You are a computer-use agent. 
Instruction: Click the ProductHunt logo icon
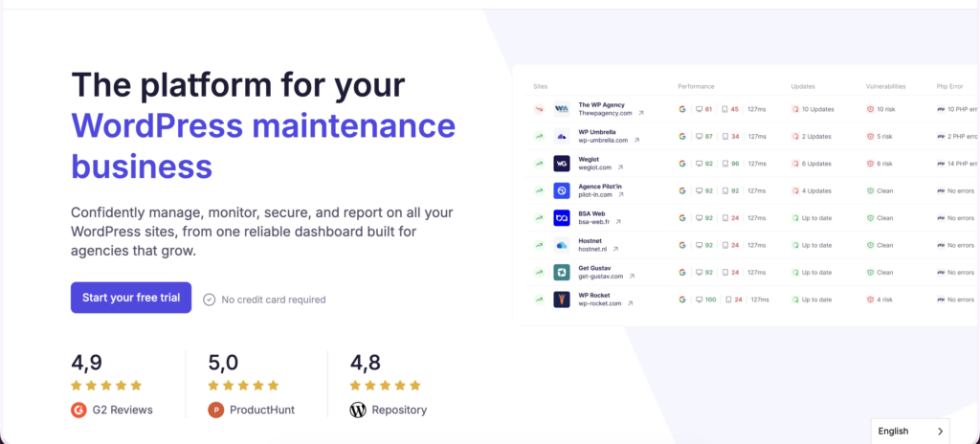tap(215, 410)
